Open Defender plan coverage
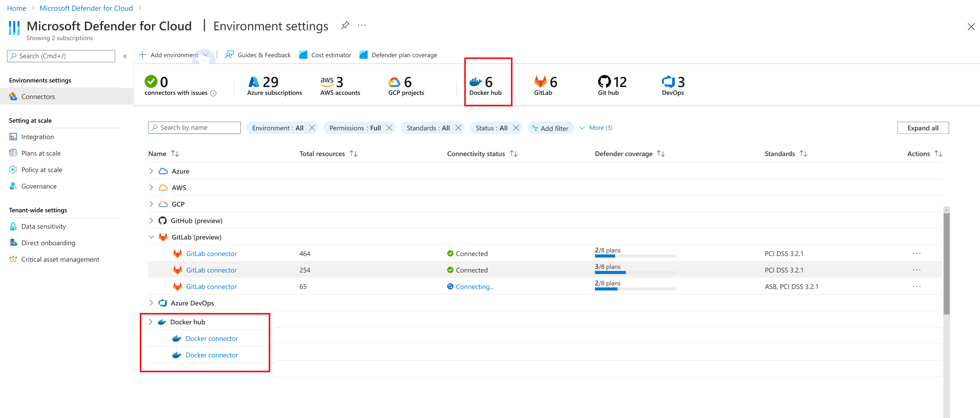 point(398,55)
